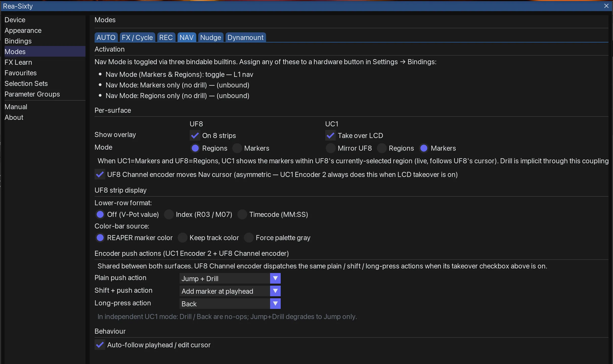
Task: Choose Force palette gray option
Action: [249, 238]
